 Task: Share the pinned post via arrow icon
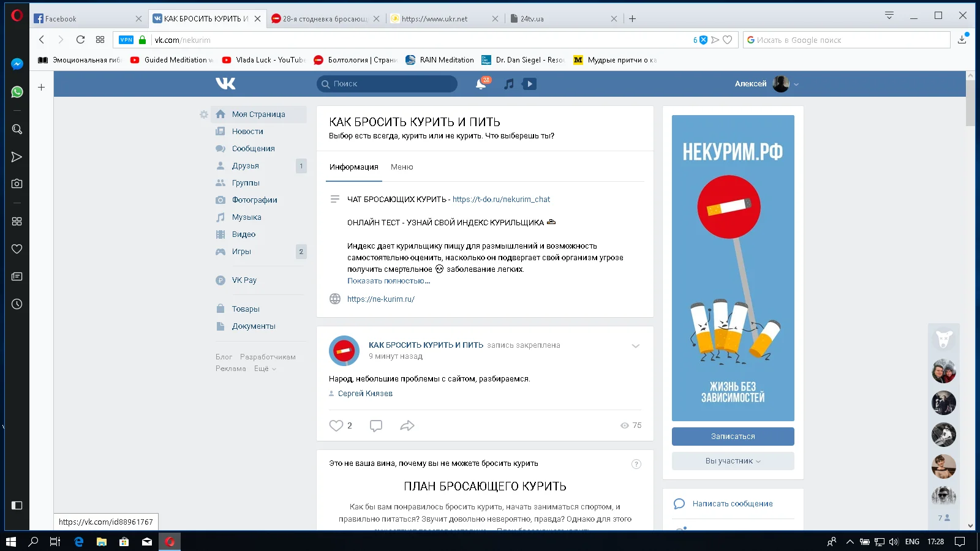[407, 425]
